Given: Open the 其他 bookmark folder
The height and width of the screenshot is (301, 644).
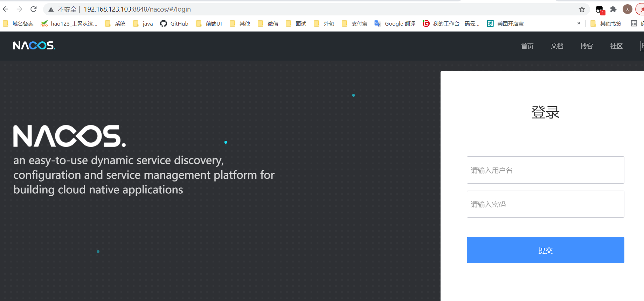Looking at the screenshot, I should (240, 23).
